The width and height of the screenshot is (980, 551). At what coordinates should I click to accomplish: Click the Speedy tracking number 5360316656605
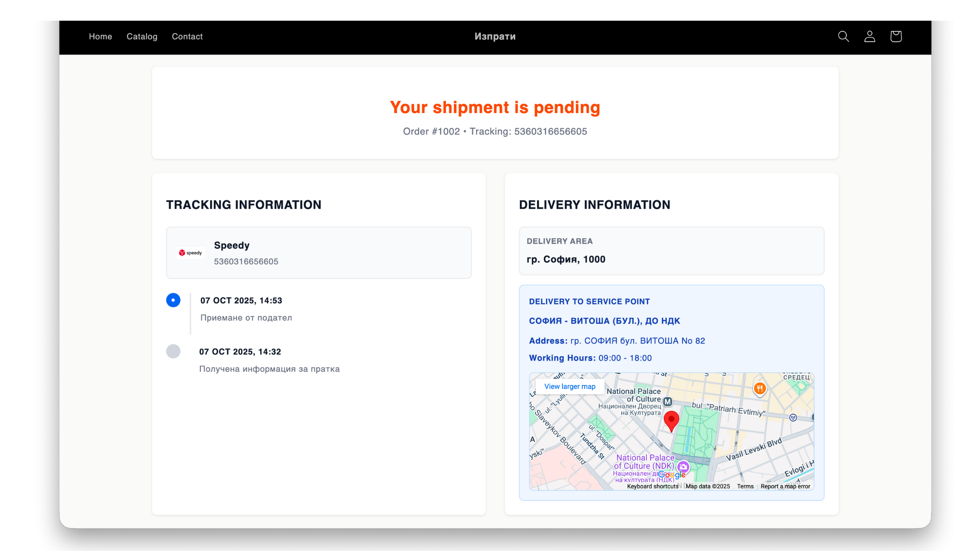click(246, 262)
